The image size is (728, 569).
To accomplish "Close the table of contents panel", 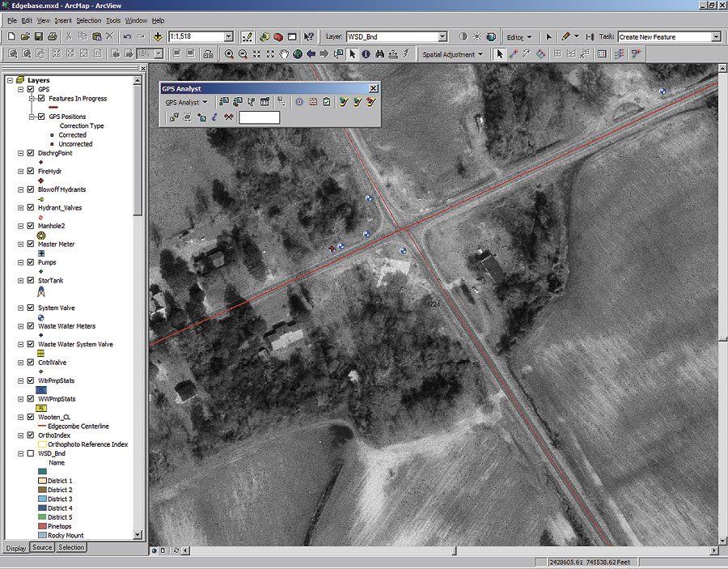I will (x=143, y=68).
